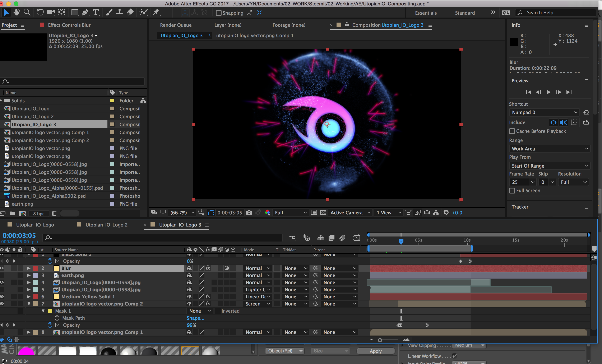Open the Range Work Area dropdown
Viewport: 602px width, 364px height.
[550, 149]
